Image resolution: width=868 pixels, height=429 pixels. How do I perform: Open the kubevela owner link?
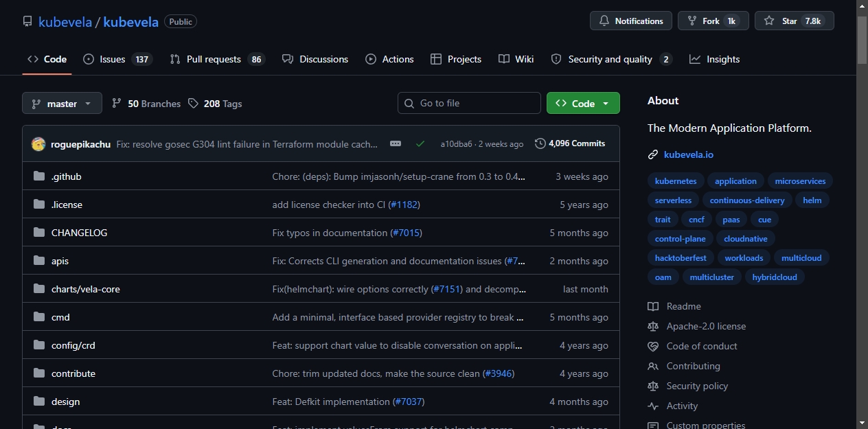[65, 22]
